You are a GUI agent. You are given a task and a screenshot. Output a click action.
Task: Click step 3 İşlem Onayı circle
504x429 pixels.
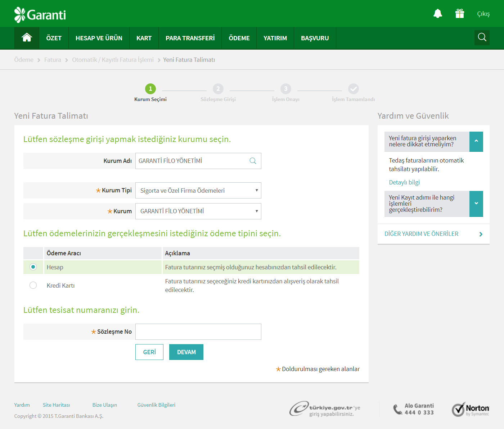point(286,89)
